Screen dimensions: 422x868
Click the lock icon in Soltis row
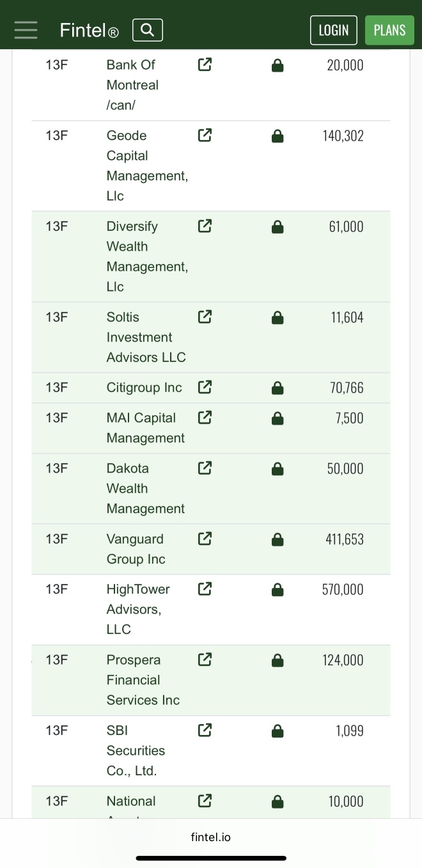point(277,317)
